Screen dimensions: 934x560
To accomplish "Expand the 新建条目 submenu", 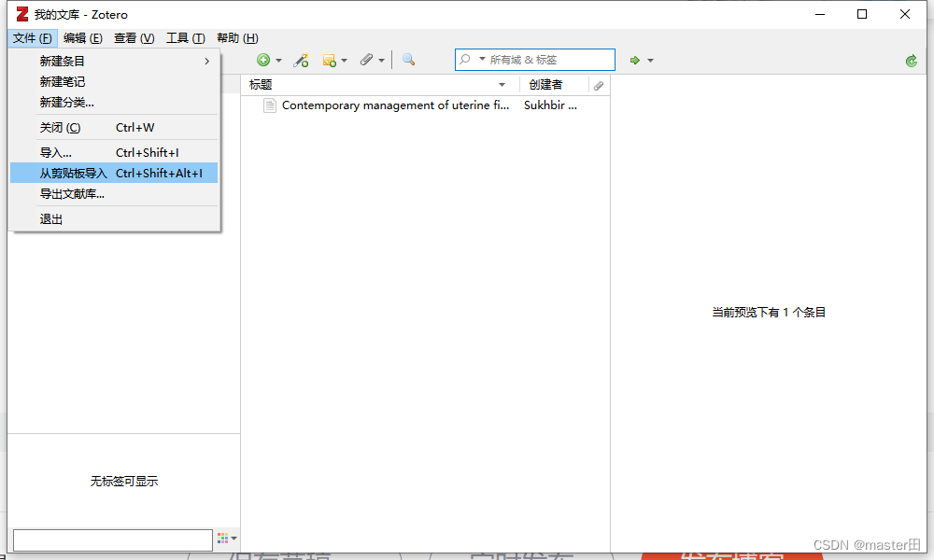I will click(x=114, y=62).
